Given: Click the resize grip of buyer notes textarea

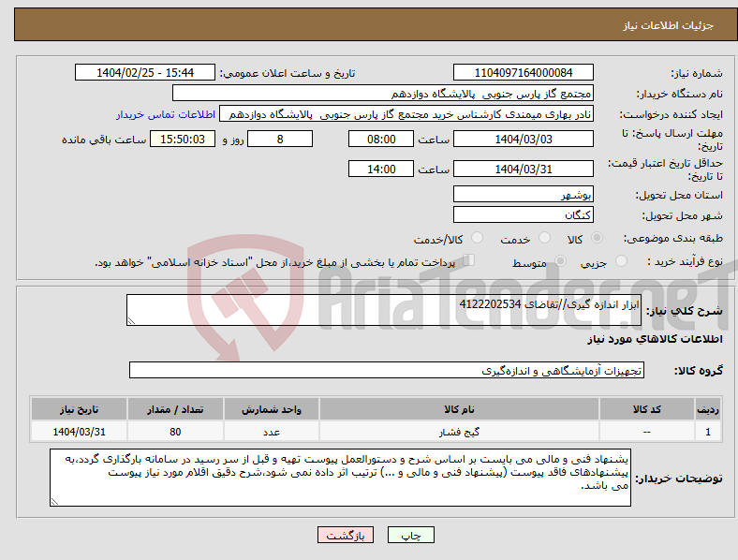Looking at the screenshot, I should click(54, 502).
